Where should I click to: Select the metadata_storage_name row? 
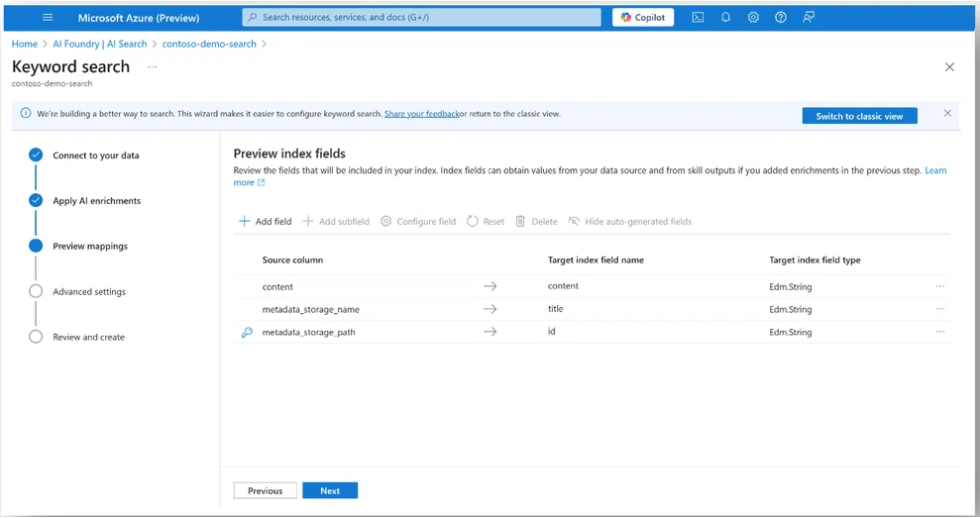592,309
